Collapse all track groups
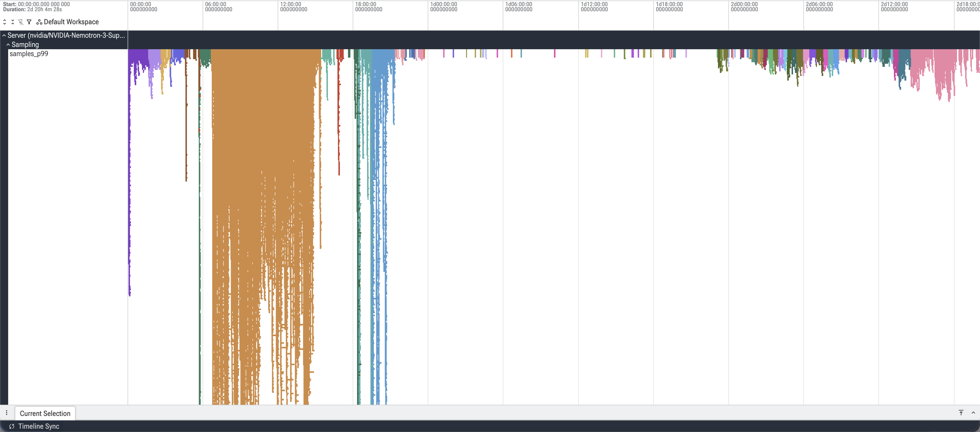This screenshot has height=432, width=980. tap(13, 22)
